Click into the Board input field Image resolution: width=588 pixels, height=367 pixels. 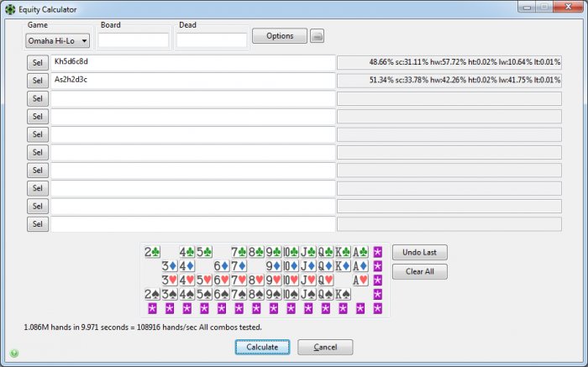point(134,40)
